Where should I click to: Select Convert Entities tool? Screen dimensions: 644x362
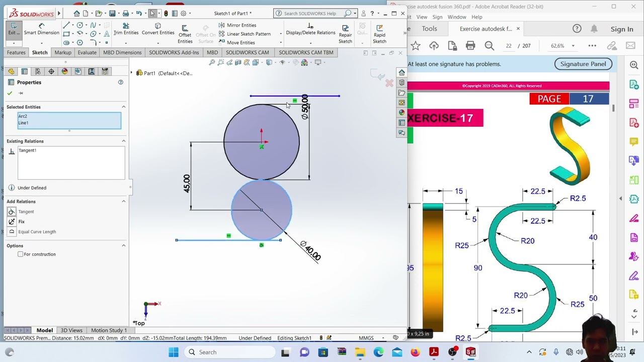[x=158, y=29]
